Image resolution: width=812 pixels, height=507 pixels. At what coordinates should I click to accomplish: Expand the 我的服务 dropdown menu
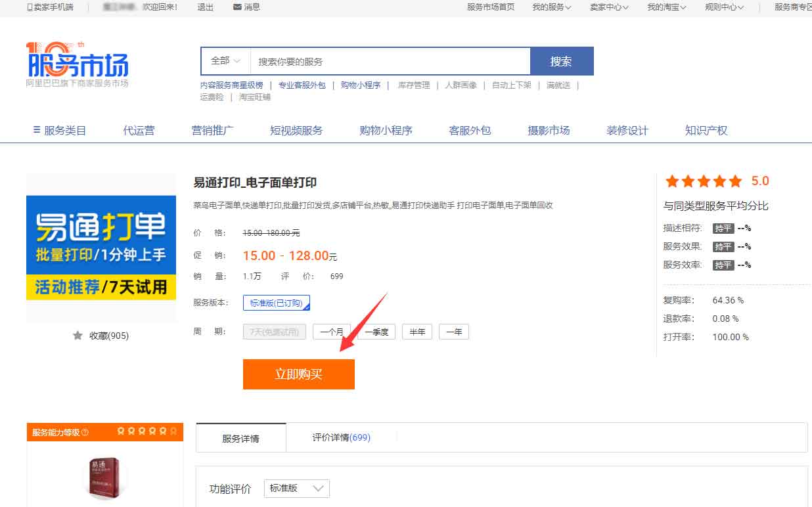point(552,7)
